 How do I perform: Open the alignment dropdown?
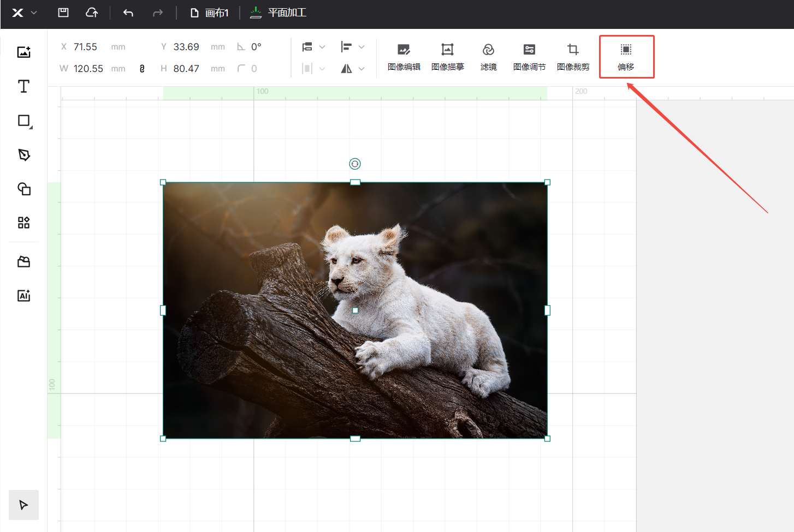click(x=353, y=47)
